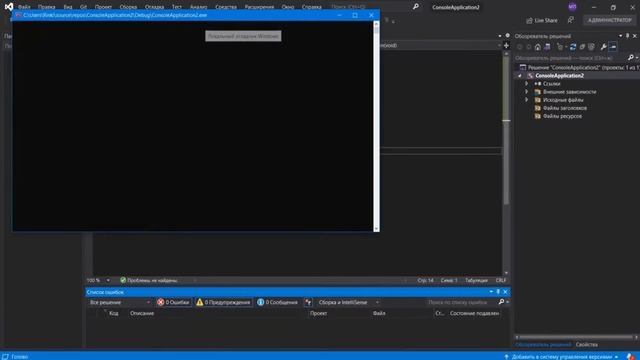
Task: Click the Sync with active document icon
Action: [573, 47]
